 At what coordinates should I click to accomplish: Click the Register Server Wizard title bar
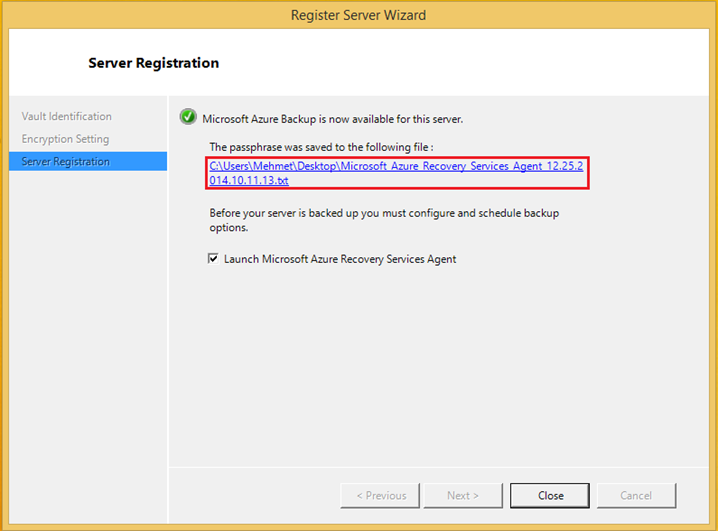click(x=359, y=15)
